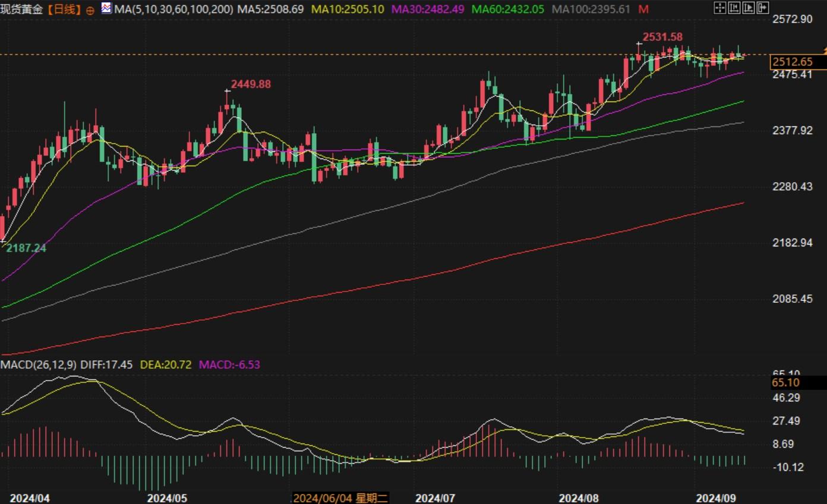Image resolution: width=827 pixels, height=504 pixels.
Task: Click the 2449.88 peak price label
Action: pyautogui.click(x=250, y=84)
